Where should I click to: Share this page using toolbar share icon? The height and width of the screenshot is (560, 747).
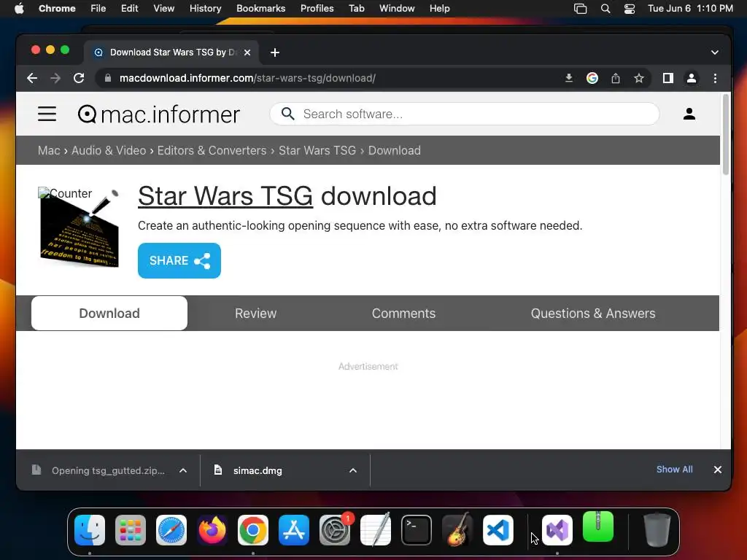tap(616, 78)
